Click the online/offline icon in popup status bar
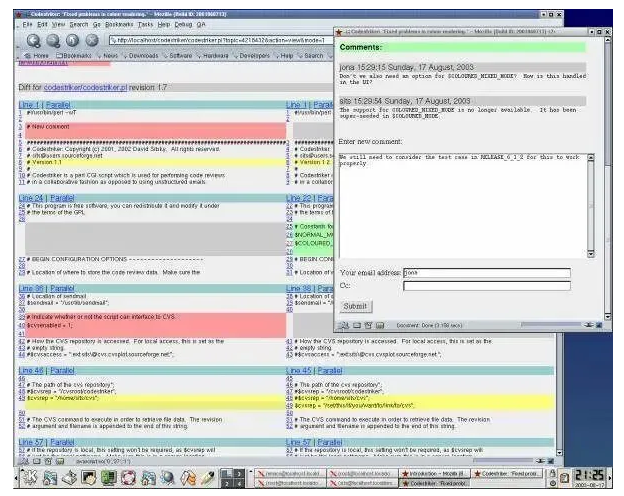The width and height of the screenshot is (624, 496). click(x=589, y=325)
